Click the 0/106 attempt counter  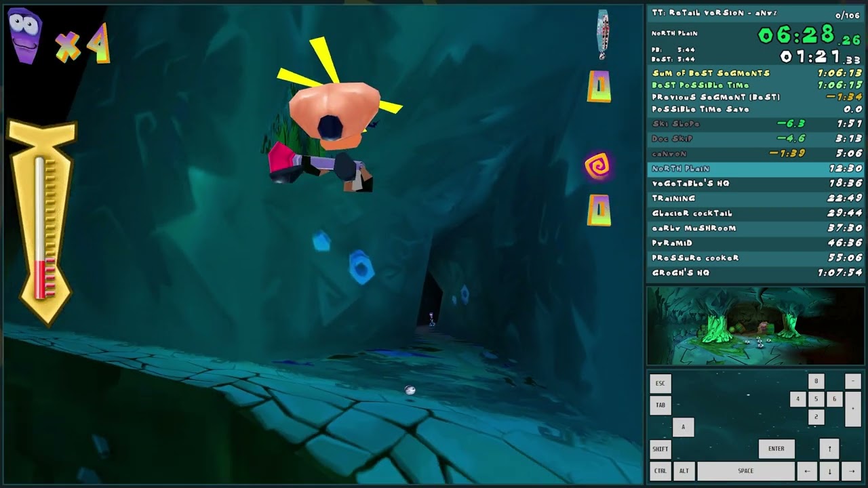point(848,15)
